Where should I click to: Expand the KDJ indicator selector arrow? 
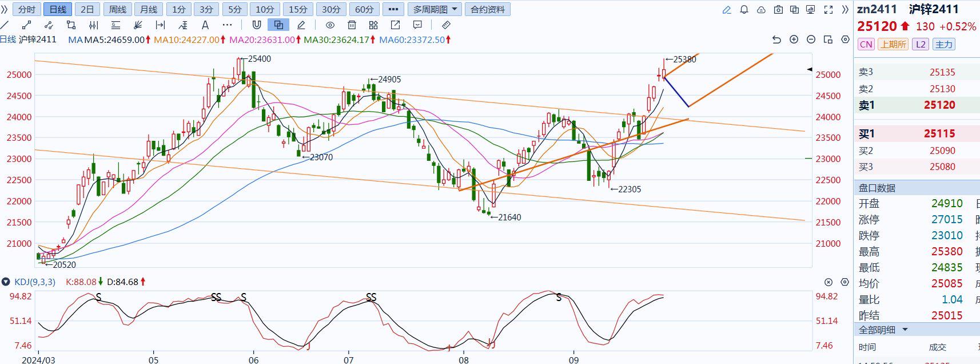pyautogui.click(x=6, y=282)
